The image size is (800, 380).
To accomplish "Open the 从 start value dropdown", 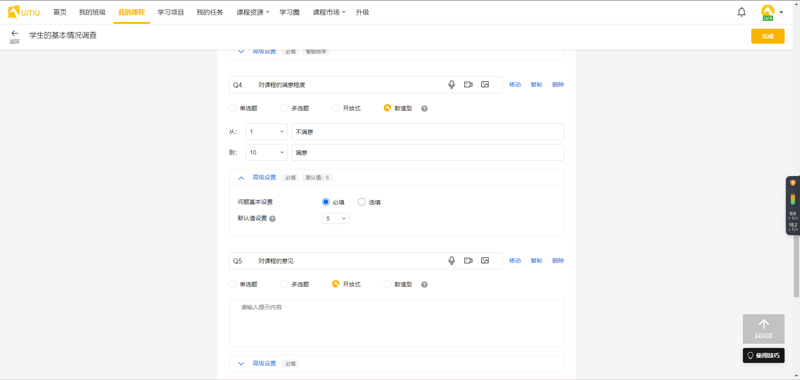I will coord(266,132).
